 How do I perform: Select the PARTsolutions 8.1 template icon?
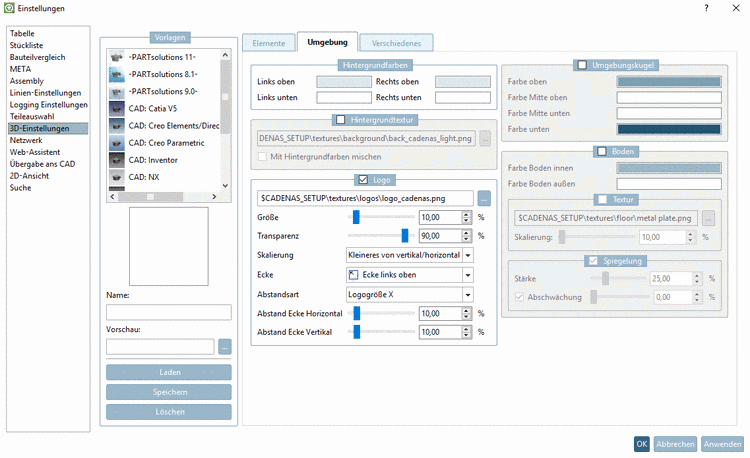(x=117, y=74)
